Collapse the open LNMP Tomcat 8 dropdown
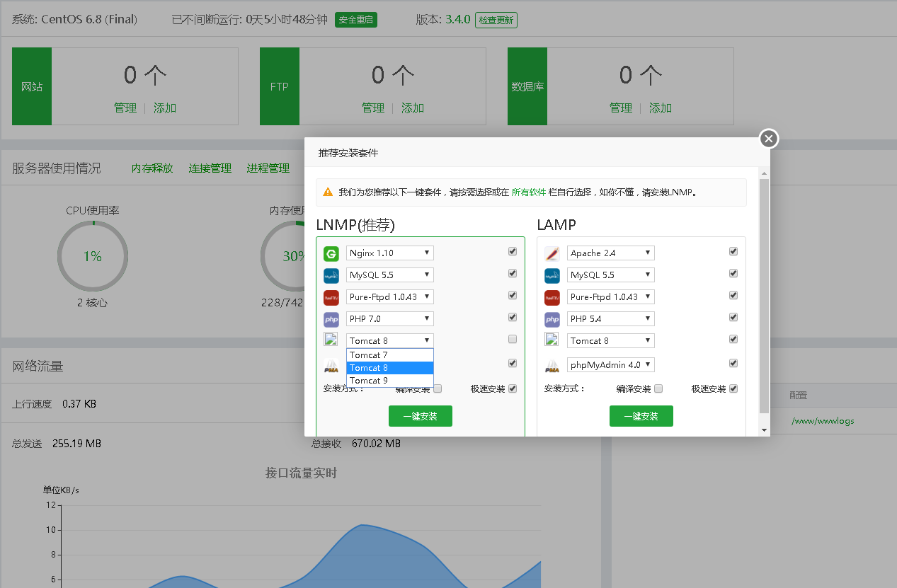This screenshot has height=588, width=897. point(390,341)
